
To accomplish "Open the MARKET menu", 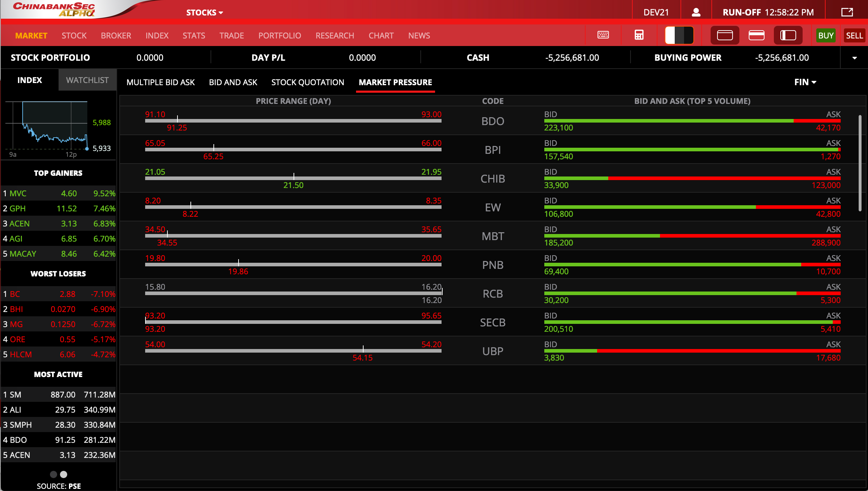I will (31, 36).
